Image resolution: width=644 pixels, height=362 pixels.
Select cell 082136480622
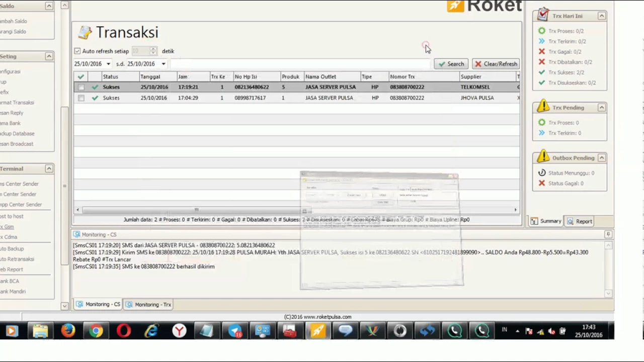tap(252, 87)
